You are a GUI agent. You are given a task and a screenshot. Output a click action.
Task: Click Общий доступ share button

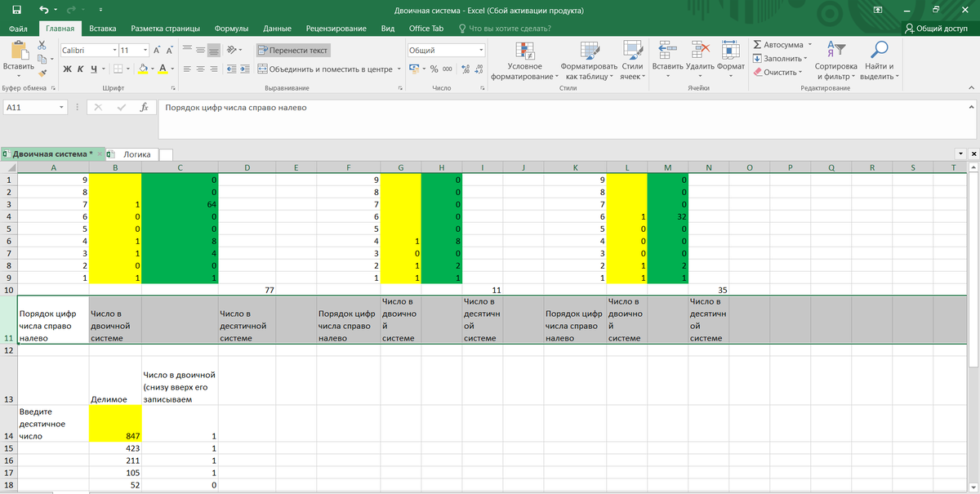(x=937, y=28)
